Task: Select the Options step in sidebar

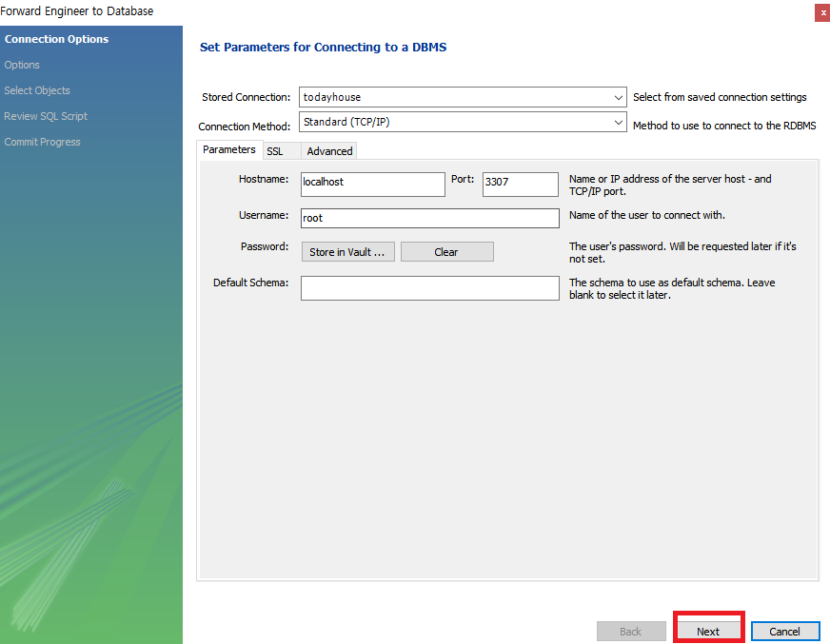Action: pyautogui.click(x=22, y=65)
